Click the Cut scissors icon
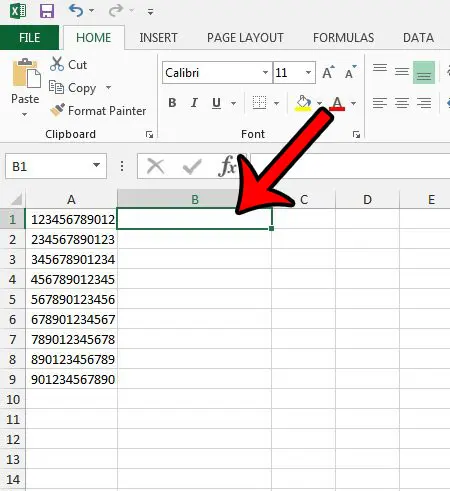 (57, 64)
